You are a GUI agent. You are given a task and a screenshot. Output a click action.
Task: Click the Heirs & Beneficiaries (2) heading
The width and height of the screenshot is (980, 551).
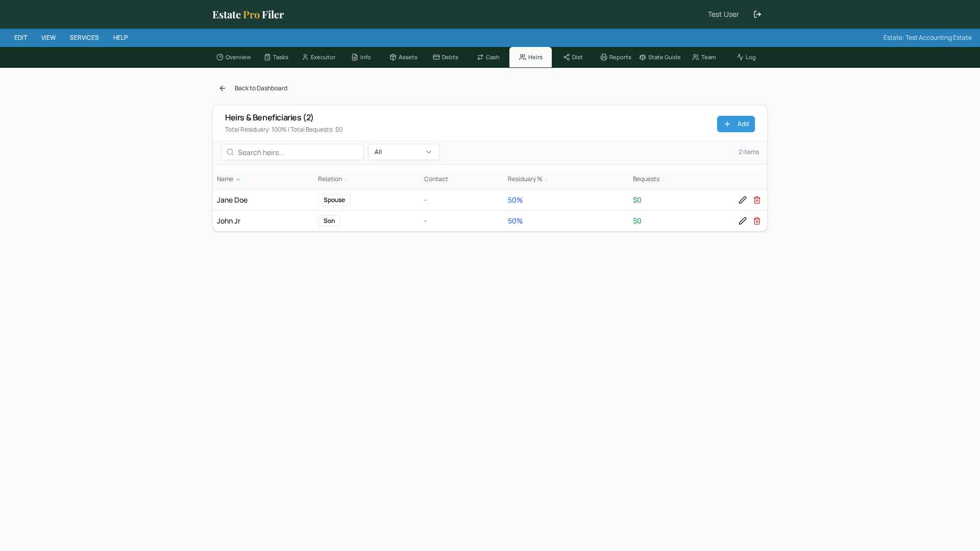(269, 117)
